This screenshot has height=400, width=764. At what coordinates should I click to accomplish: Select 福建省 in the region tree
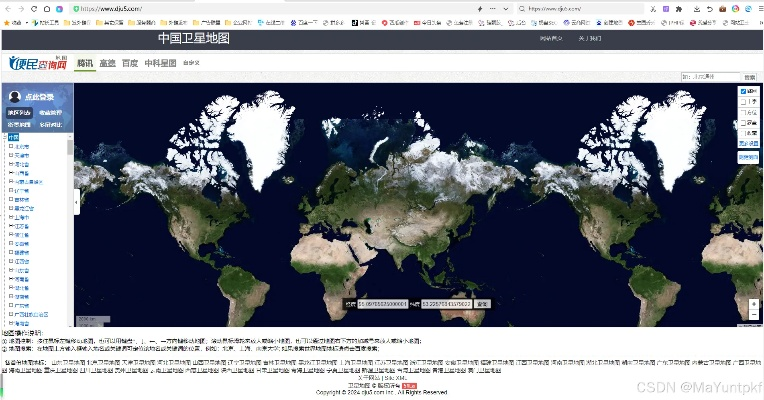coord(21,252)
